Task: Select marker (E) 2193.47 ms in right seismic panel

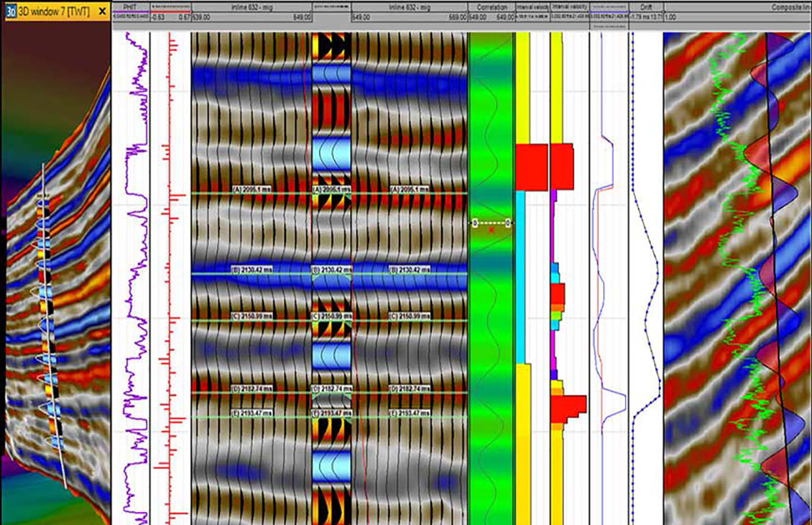Action: (x=410, y=413)
